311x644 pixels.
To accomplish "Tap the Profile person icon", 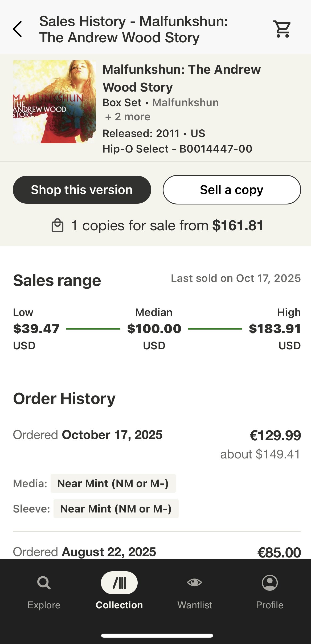I will pos(270,583).
